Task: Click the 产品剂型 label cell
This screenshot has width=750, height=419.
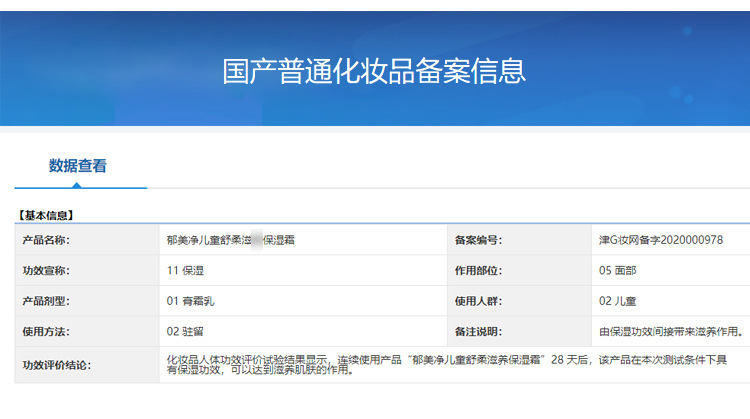Action: coord(87,301)
